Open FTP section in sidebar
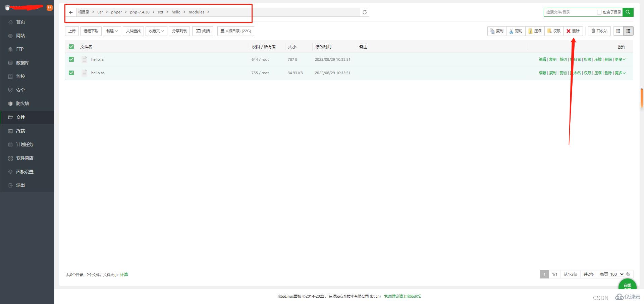The image size is (644, 304). pyautogui.click(x=27, y=49)
